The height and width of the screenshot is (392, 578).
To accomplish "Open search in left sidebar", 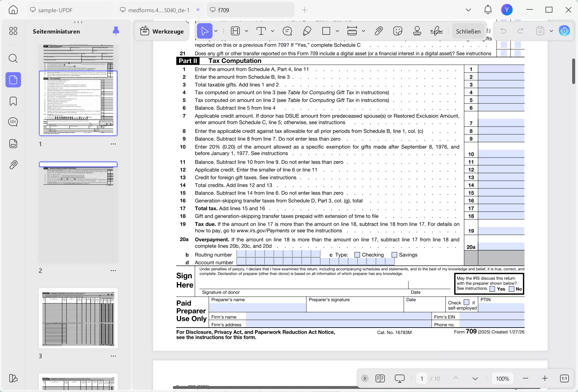I will (x=13, y=58).
